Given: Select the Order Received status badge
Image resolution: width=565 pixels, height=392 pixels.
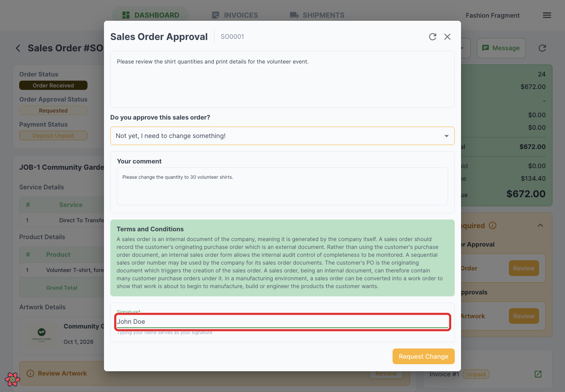Looking at the screenshot, I should (53, 85).
